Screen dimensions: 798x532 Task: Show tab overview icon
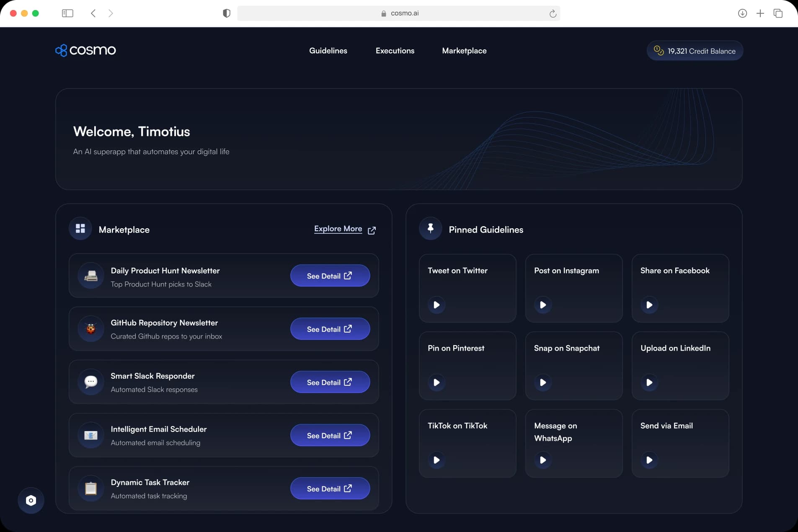click(x=778, y=13)
